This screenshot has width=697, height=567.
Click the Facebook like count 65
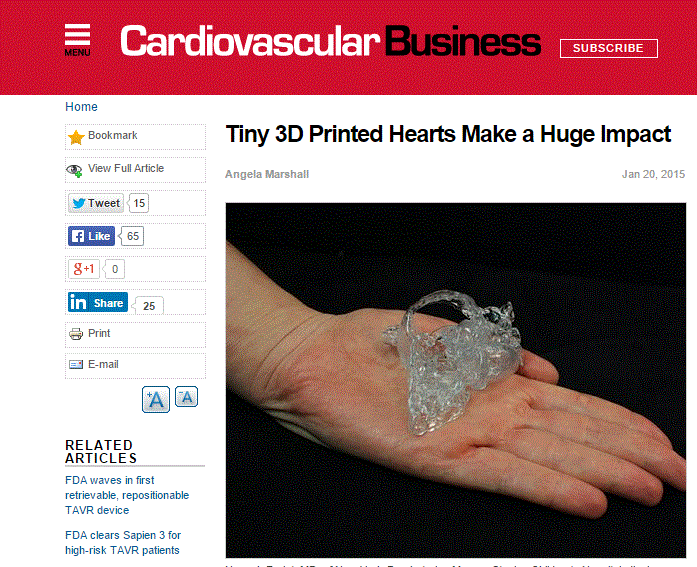[132, 236]
